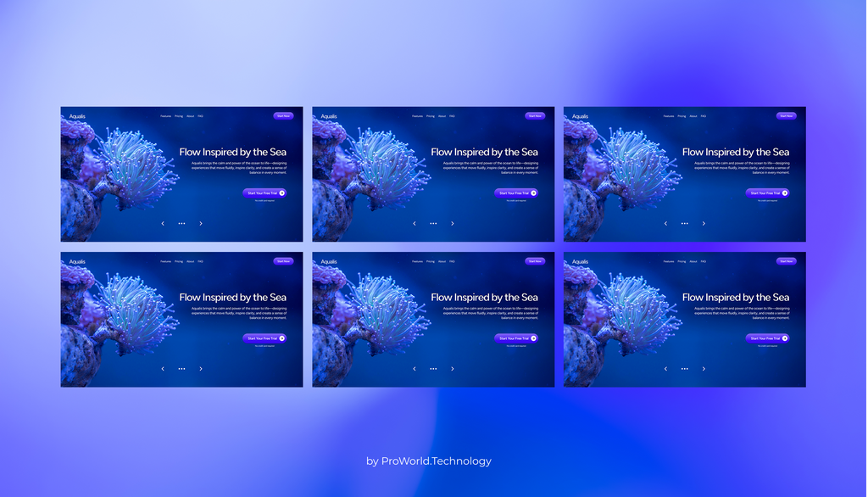Click next arrow in bottom-left mockup
Viewport: 868px width, 497px height.
[x=201, y=368]
